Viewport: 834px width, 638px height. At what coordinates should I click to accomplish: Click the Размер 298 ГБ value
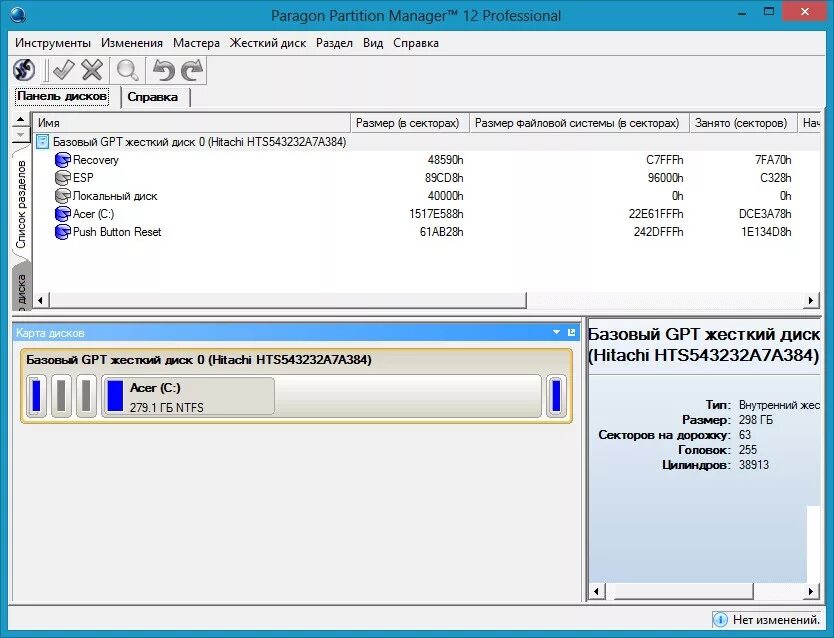pos(756,421)
